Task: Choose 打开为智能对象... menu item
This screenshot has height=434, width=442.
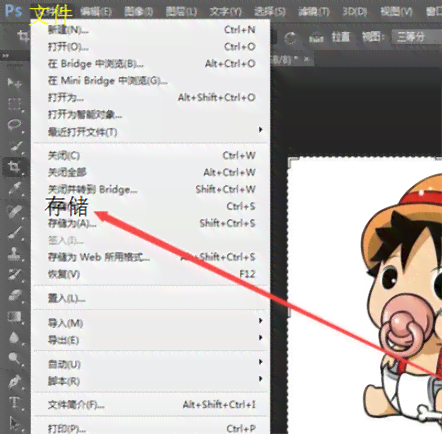Action: click(151, 115)
